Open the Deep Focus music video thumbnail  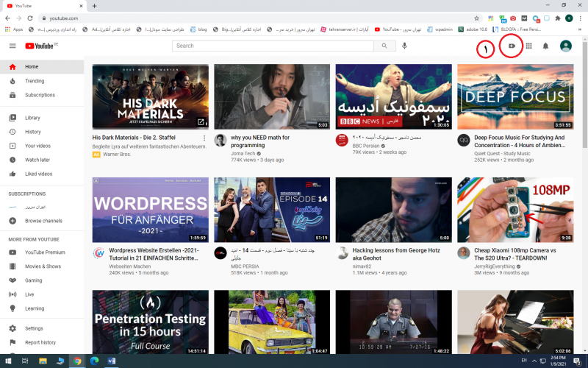(x=515, y=96)
